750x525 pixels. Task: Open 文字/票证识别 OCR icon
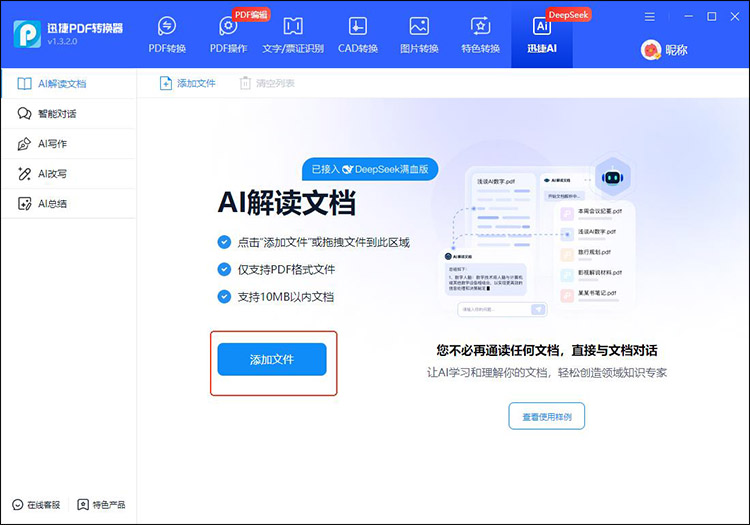293,26
